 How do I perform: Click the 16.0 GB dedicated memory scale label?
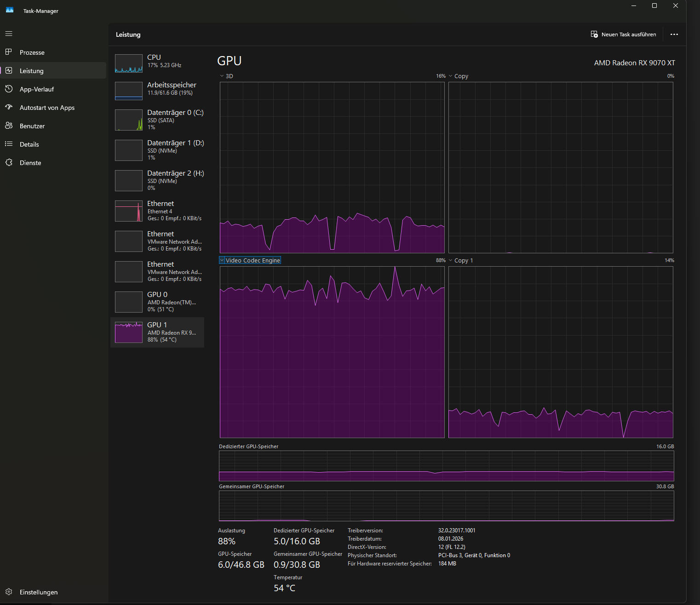[x=665, y=446]
